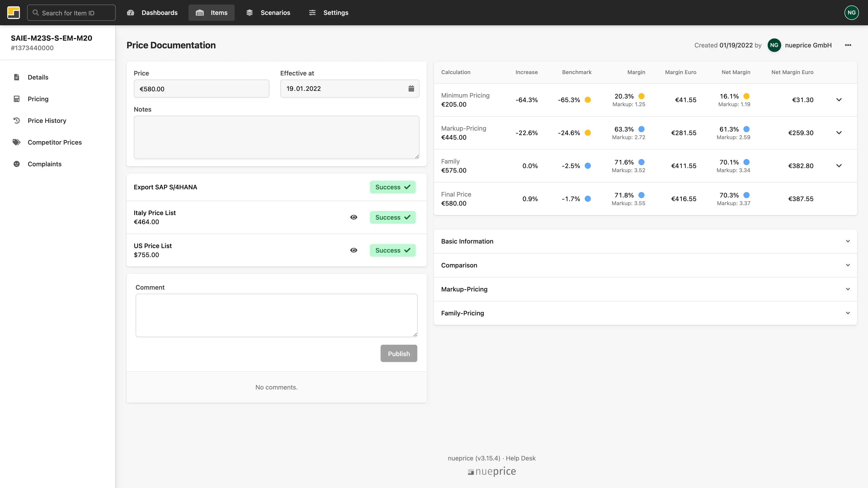Image resolution: width=868 pixels, height=488 pixels.
Task: Click inside the Comment text box
Action: [x=276, y=315]
